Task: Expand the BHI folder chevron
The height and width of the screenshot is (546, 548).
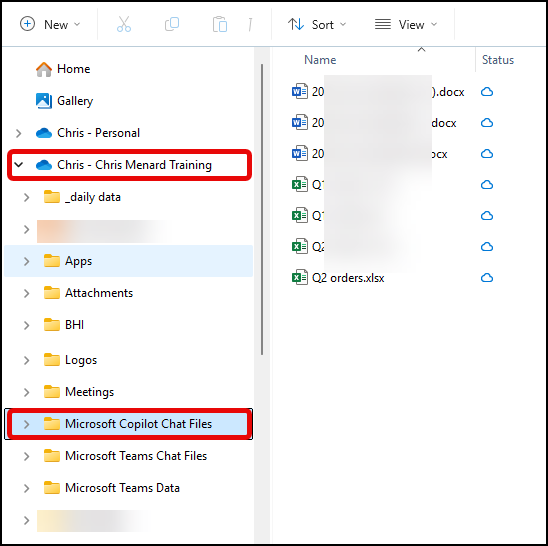Action: point(27,325)
